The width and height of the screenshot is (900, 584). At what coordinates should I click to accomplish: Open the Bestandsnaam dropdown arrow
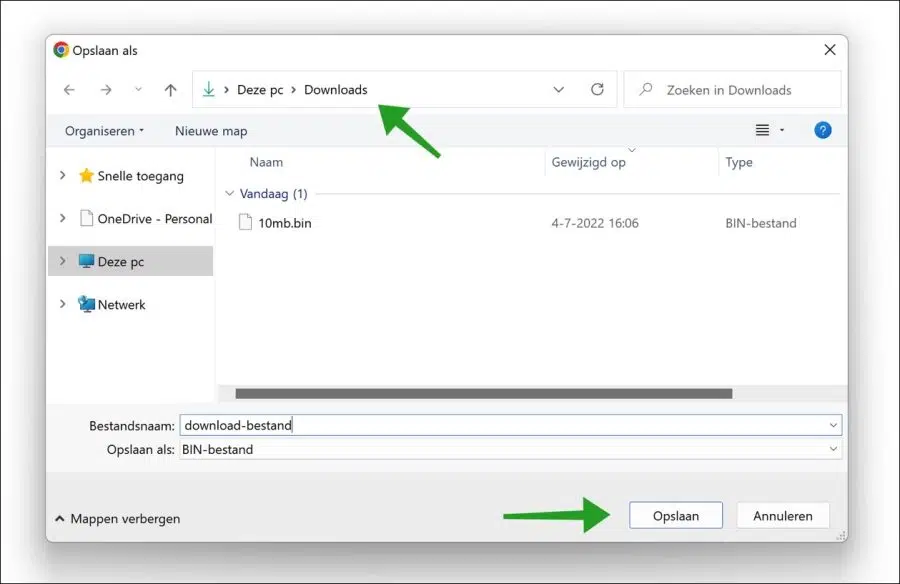click(833, 426)
